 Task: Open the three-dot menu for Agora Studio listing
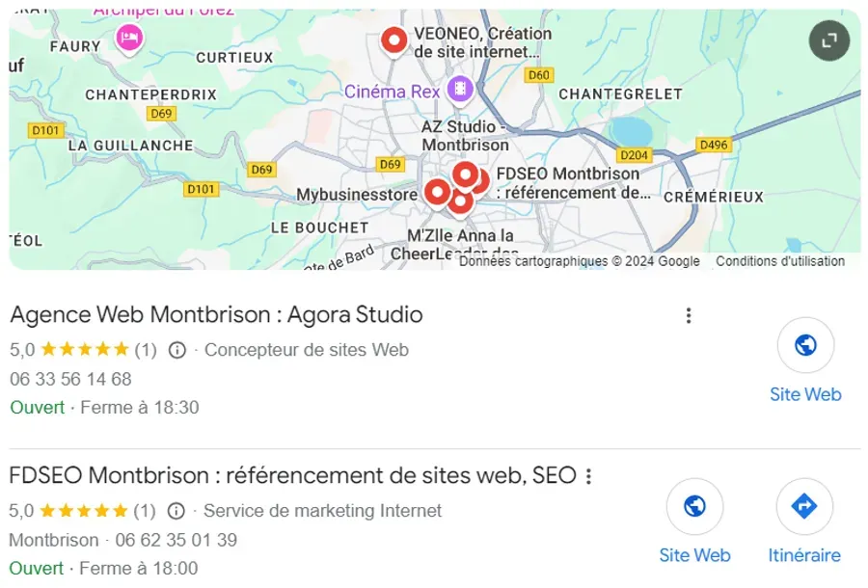point(689,315)
